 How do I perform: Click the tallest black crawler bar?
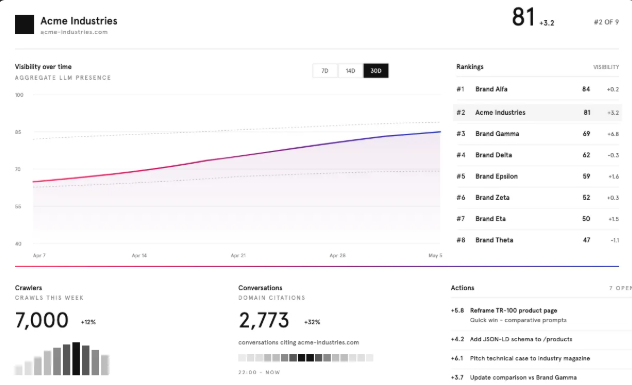point(76,359)
